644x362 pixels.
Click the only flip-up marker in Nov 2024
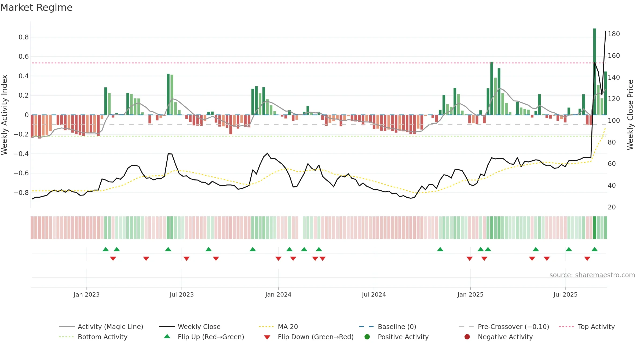tap(440, 249)
